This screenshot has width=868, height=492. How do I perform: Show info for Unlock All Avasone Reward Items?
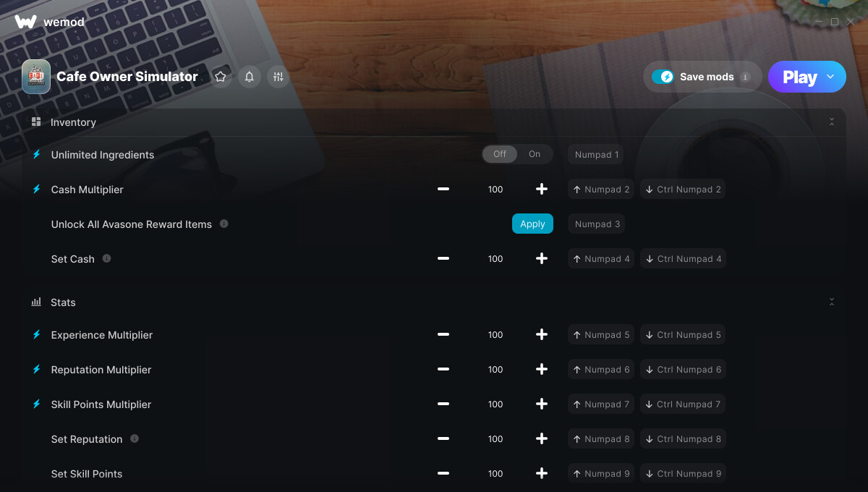click(x=224, y=224)
